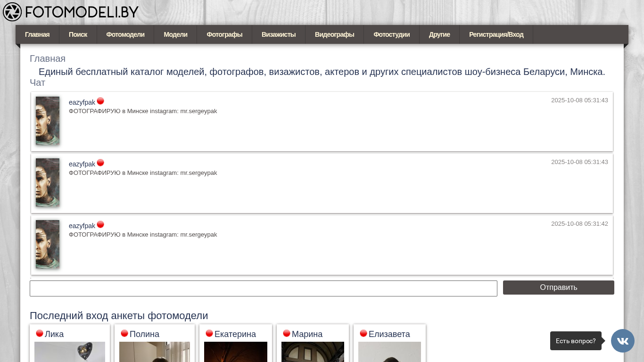Click the red status dot beside Марина
644x362 pixels.
pos(287,333)
